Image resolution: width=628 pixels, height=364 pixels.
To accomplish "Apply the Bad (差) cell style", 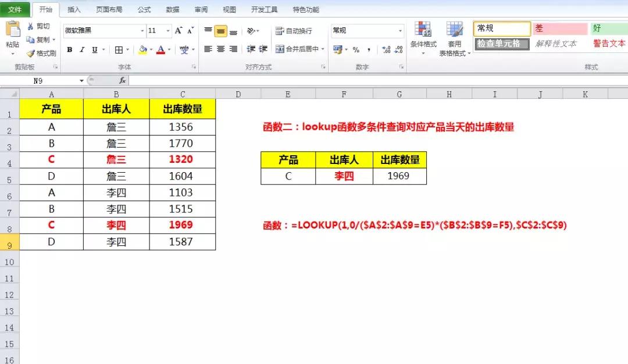I will click(x=560, y=28).
